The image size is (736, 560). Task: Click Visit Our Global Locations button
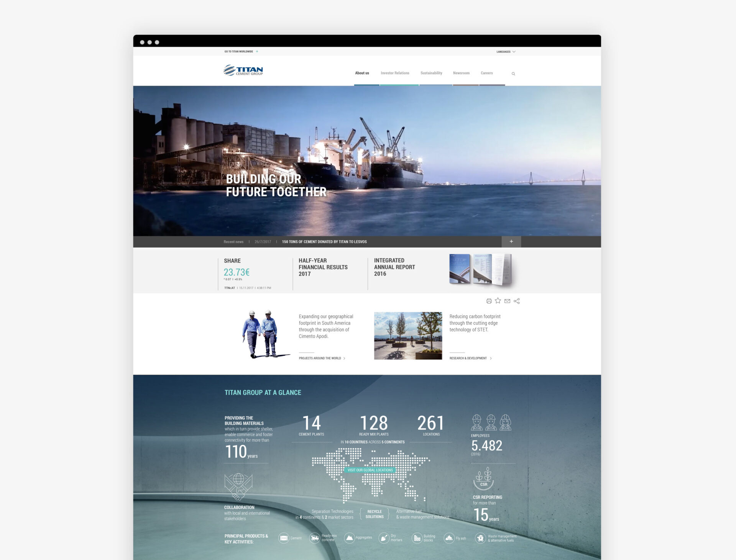click(x=370, y=470)
